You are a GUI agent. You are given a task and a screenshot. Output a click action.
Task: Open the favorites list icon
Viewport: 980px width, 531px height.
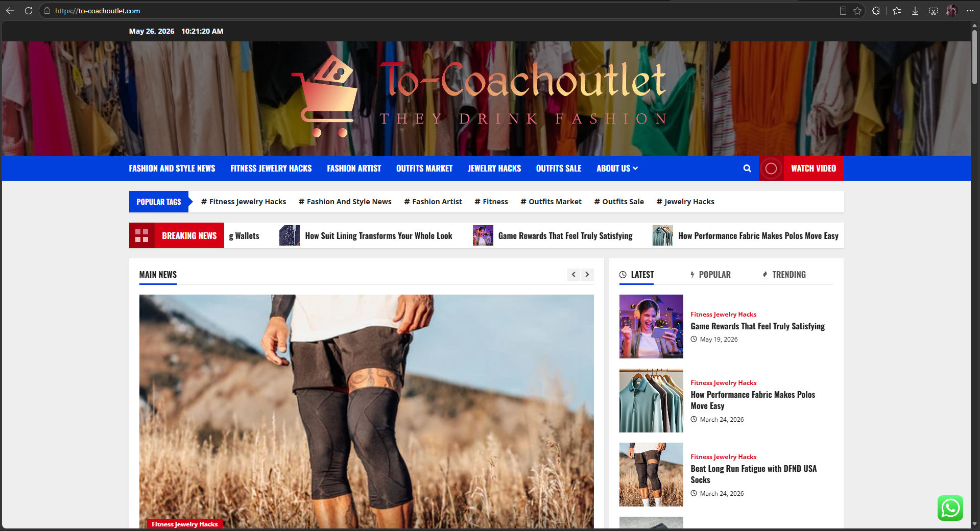tap(897, 11)
